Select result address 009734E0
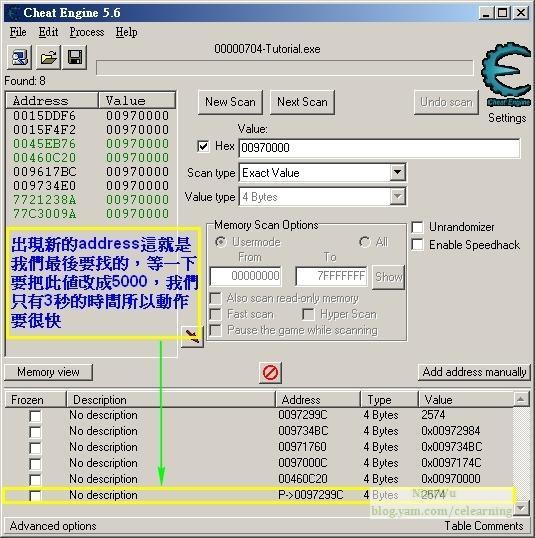 click(x=44, y=186)
